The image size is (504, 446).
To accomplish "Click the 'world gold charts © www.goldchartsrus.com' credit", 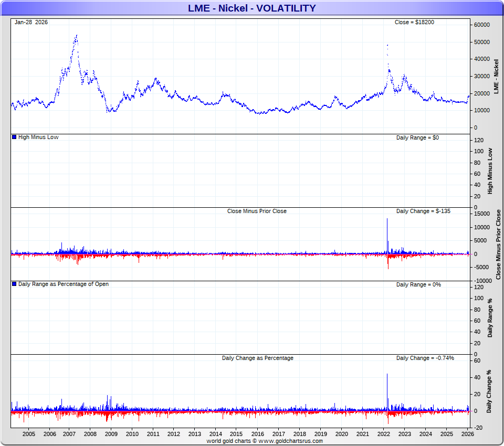I will (x=265, y=441).
